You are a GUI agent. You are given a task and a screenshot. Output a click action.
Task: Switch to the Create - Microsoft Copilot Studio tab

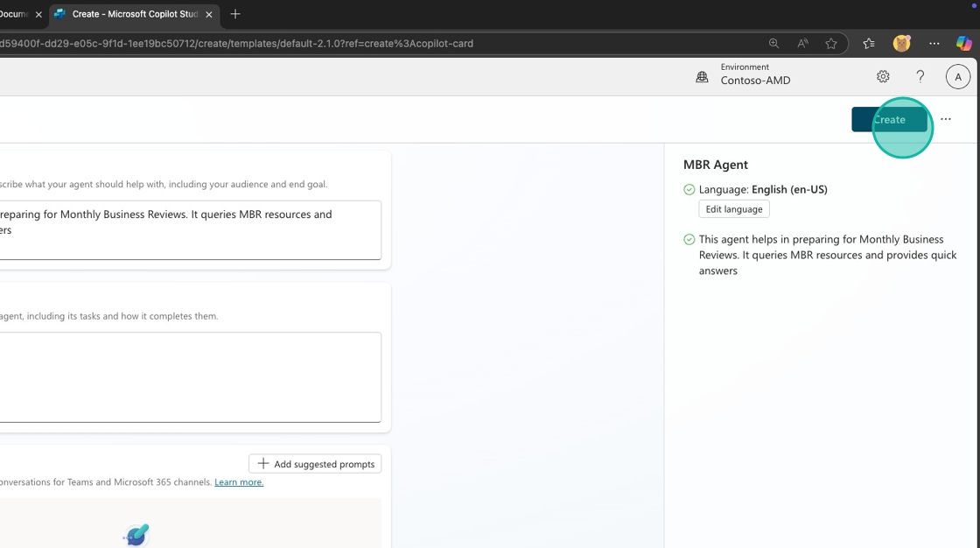[131, 15]
